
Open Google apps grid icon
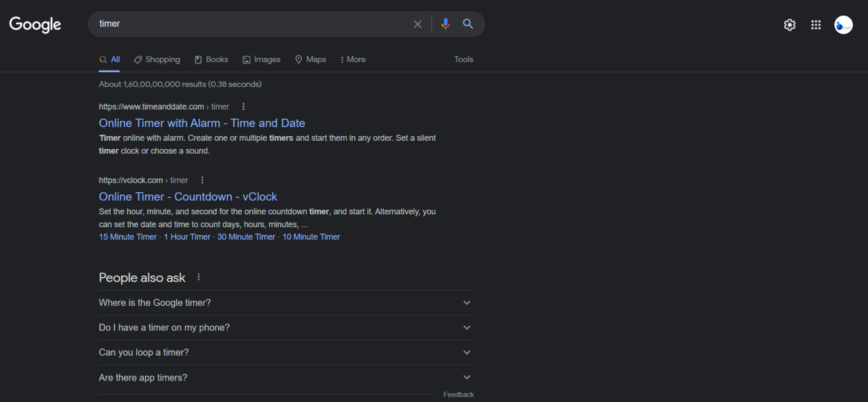point(815,24)
